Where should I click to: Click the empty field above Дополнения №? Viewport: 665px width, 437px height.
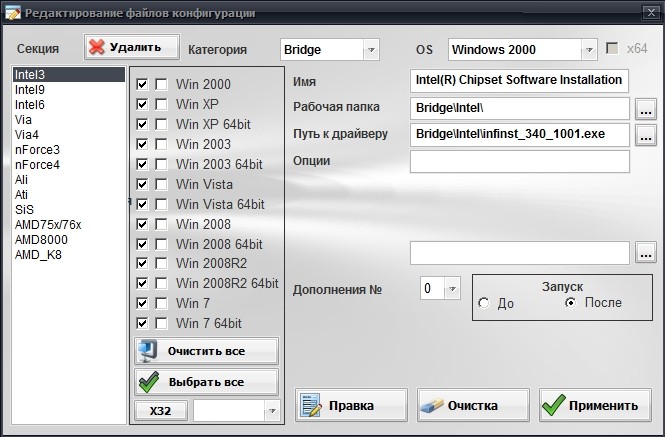[520, 253]
